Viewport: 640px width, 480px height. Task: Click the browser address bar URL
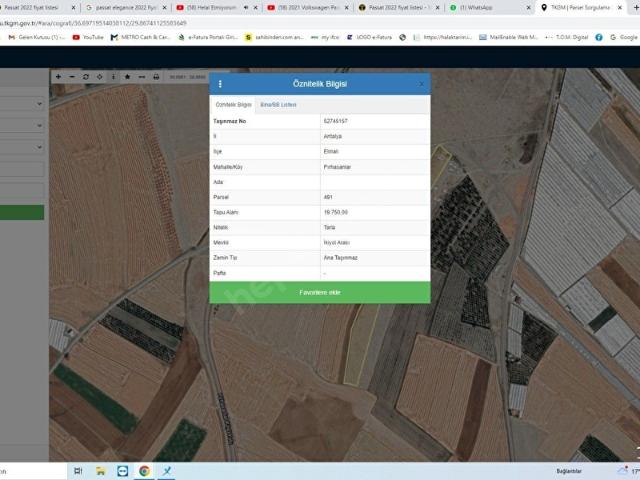[93, 23]
